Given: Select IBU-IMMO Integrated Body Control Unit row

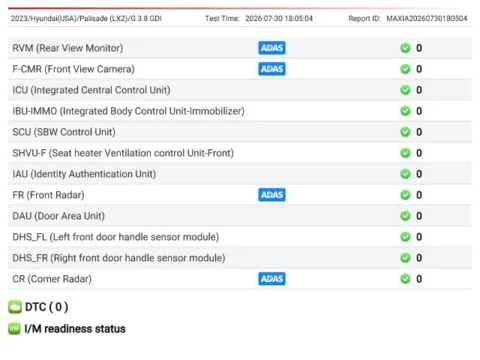Looking at the screenshot, I should click(x=240, y=111).
